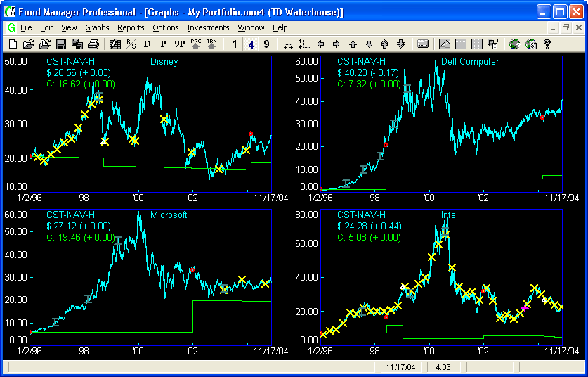588x377 pixels.
Task: Select the Disney graph title
Action: pyautogui.click(x=164, y=62)
